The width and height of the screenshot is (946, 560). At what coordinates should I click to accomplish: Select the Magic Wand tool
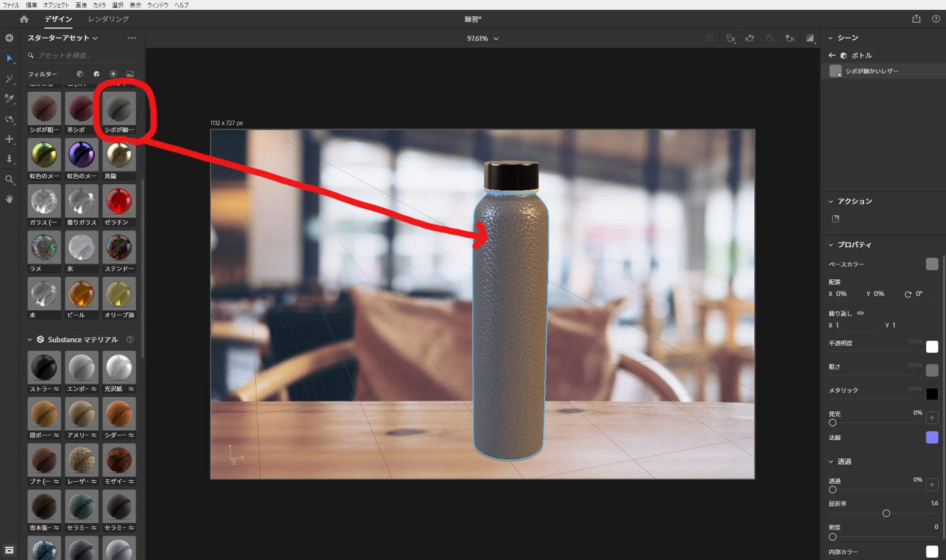click(x=9, y=79)
